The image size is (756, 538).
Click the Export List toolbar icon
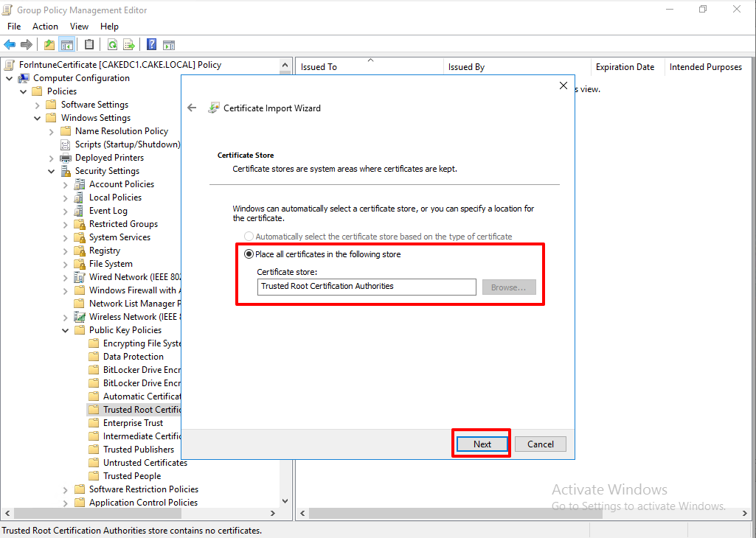click(129, 45)
